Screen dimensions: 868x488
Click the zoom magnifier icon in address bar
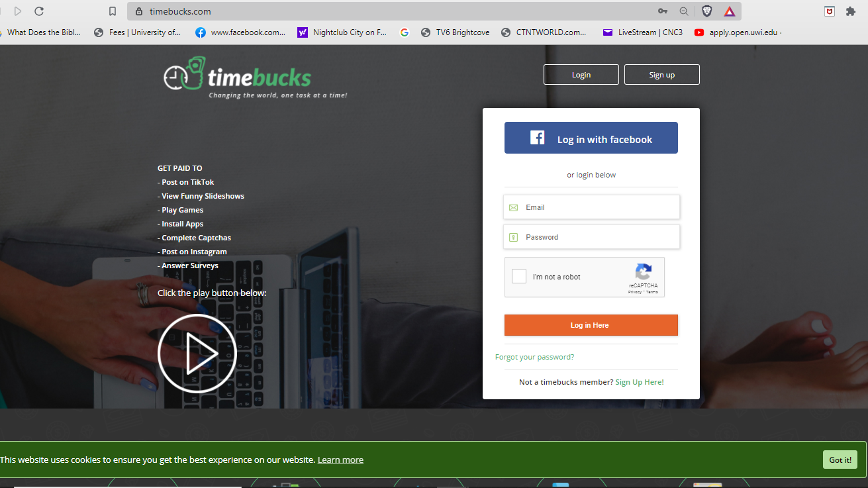pyautogui.click(x=684, y=11)
